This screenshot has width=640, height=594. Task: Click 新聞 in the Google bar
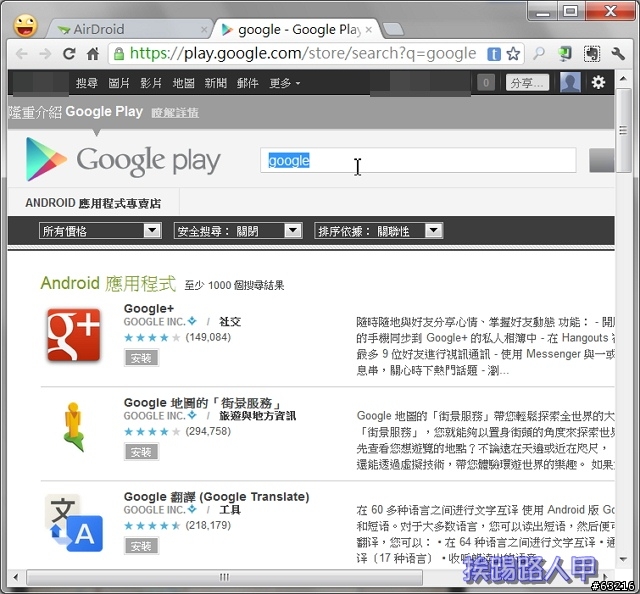(216, 83)
